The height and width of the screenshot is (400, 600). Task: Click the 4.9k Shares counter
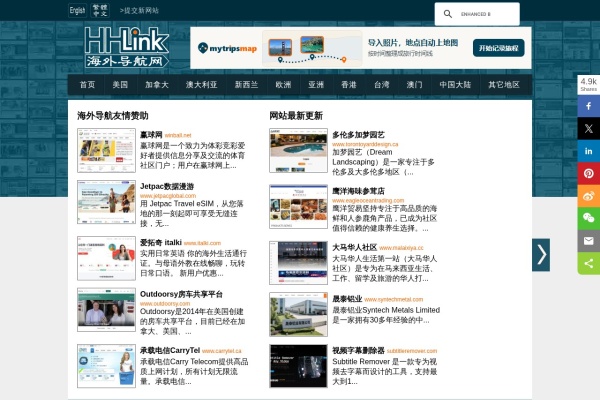pyautogui.click(x=589, y=84)
